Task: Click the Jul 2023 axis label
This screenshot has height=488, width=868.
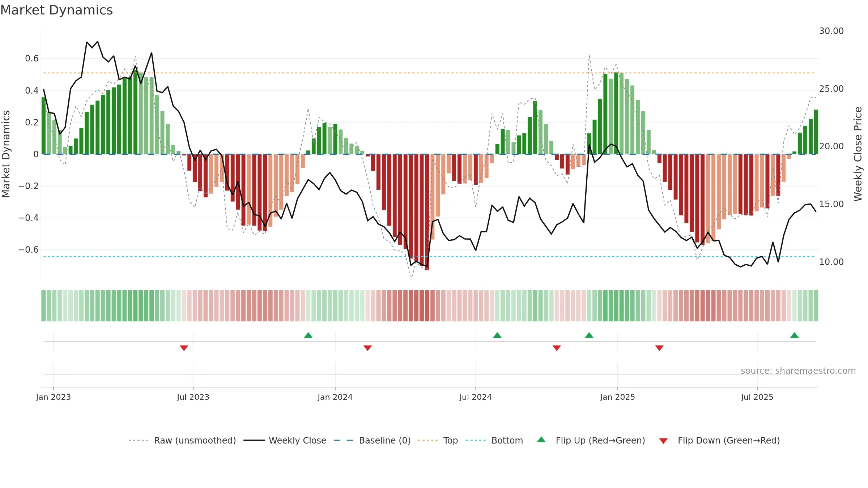Action: click(x=193, y=397)
